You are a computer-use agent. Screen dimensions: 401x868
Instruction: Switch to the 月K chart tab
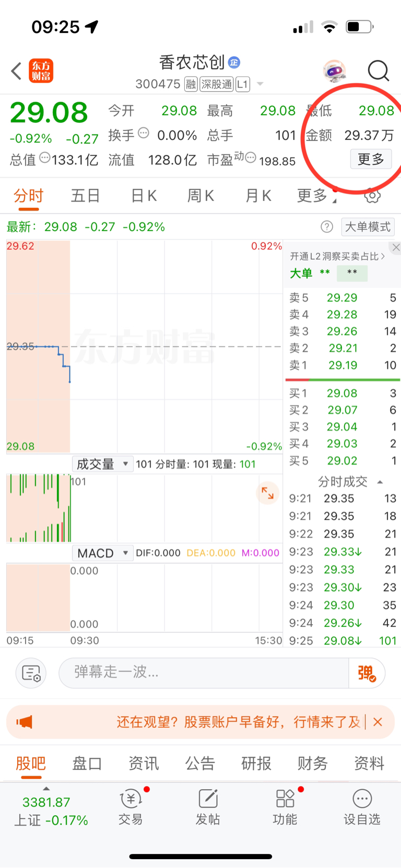pos(258,196)
